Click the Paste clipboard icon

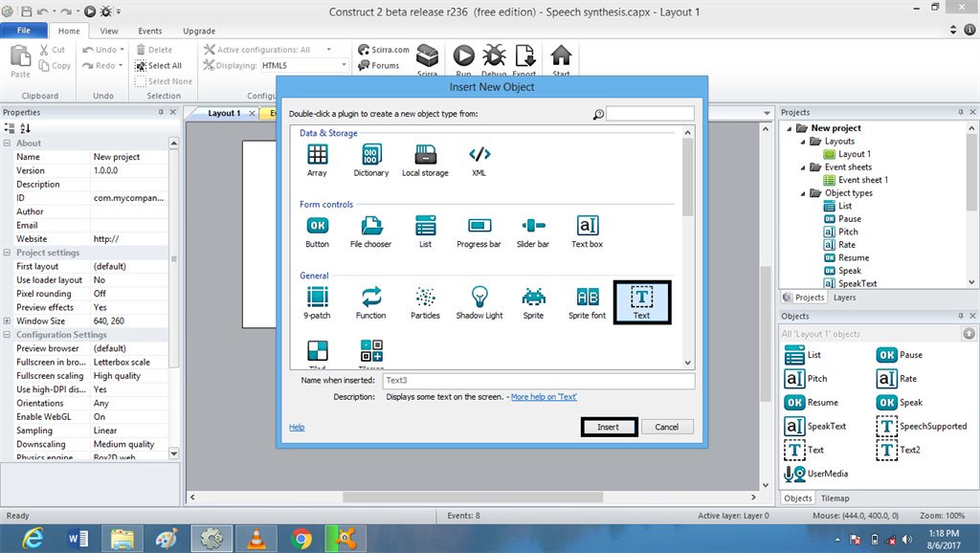[x=20, y=56]
